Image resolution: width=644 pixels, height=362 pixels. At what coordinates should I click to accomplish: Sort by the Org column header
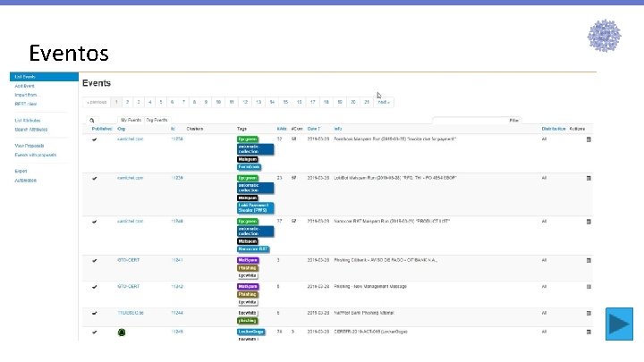[121, 129]
